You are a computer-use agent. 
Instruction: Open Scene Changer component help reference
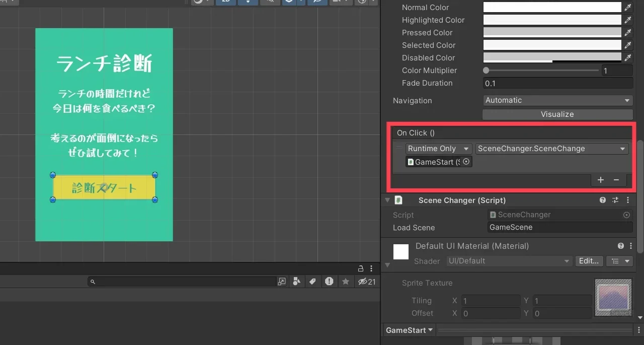[x=603, y=200]
